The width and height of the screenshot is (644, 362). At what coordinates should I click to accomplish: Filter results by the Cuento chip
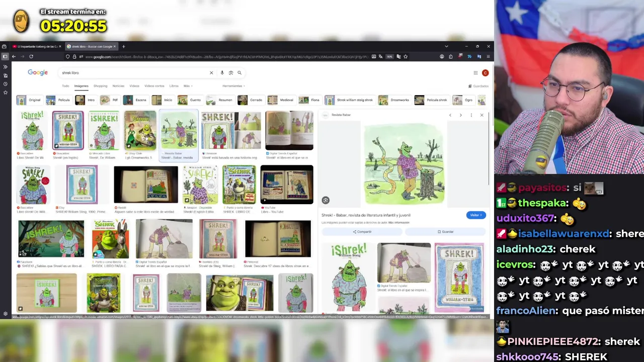click(x=190, y=100)
